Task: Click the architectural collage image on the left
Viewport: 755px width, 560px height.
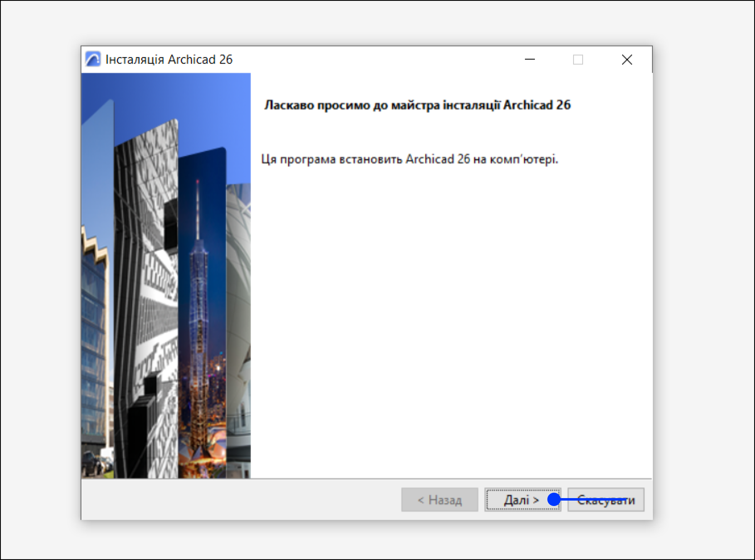Action: [166, 275]
